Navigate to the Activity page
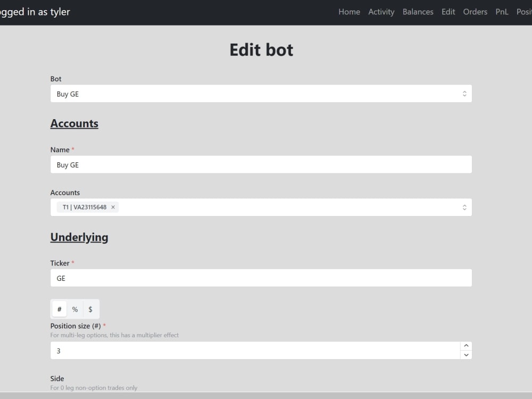Image resolution: width=532 pixels, height=399 pixels. (381, 12)
